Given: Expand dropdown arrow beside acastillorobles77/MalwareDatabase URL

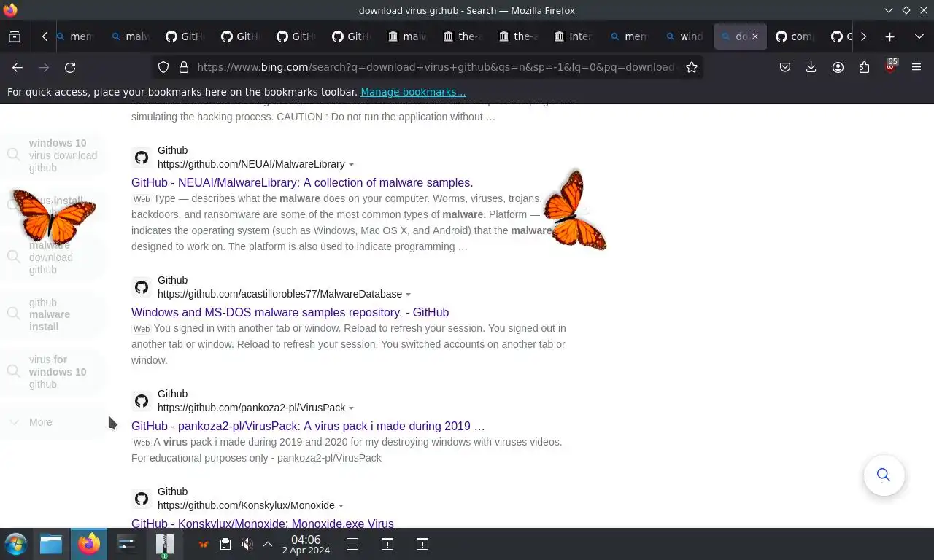Looking at the screenshot, I should coord(408,295).
